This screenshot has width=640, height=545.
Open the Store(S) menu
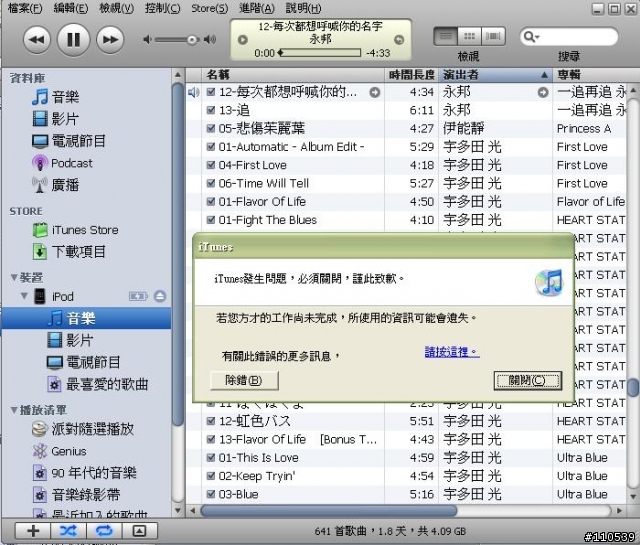[209, 8]
